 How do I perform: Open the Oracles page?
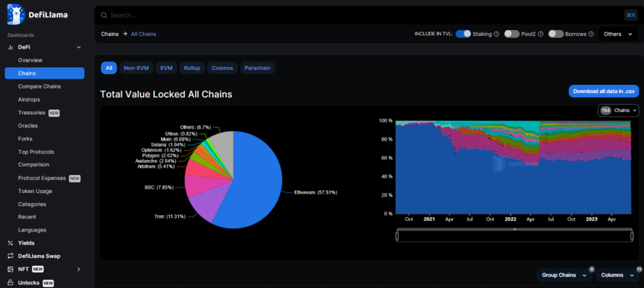[28, 126]
